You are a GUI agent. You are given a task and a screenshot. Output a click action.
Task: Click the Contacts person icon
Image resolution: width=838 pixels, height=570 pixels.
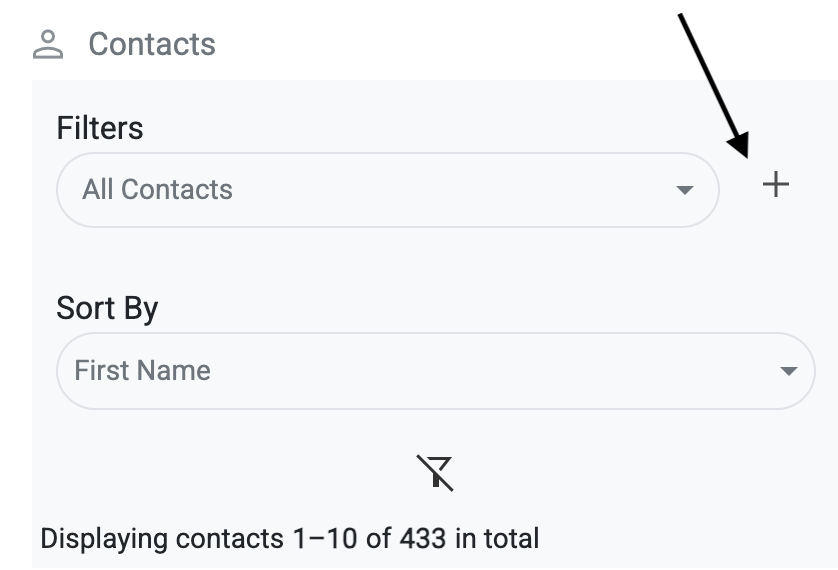(x=47, y=44)
